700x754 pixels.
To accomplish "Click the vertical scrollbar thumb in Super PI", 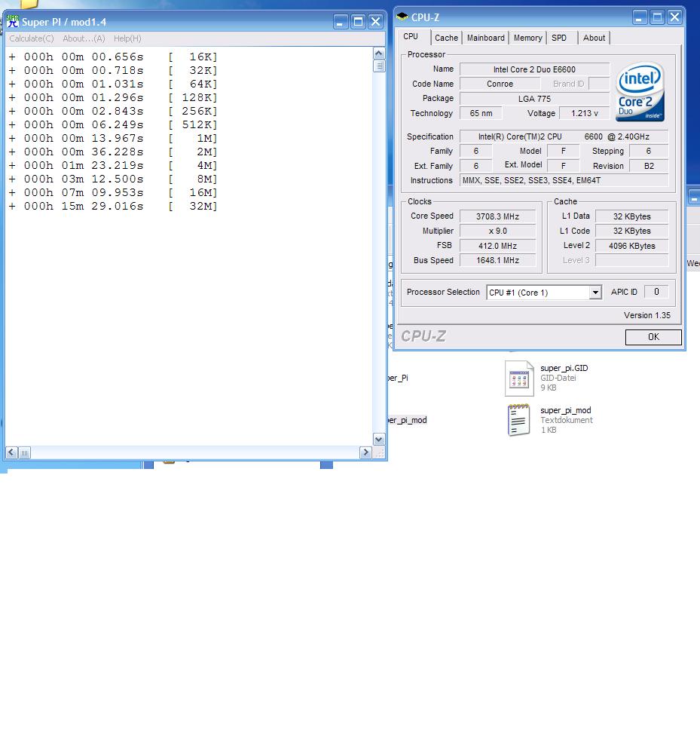I will pos(378,66).
